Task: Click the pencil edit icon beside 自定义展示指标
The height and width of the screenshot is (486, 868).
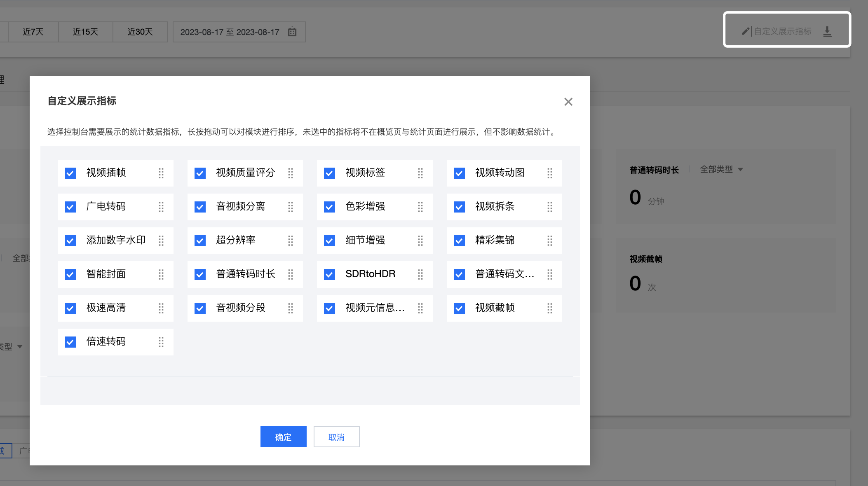Action: (745, 31)
